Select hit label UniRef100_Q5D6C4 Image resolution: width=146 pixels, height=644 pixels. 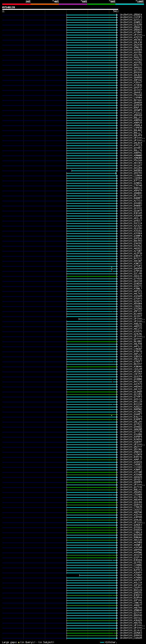131,15
